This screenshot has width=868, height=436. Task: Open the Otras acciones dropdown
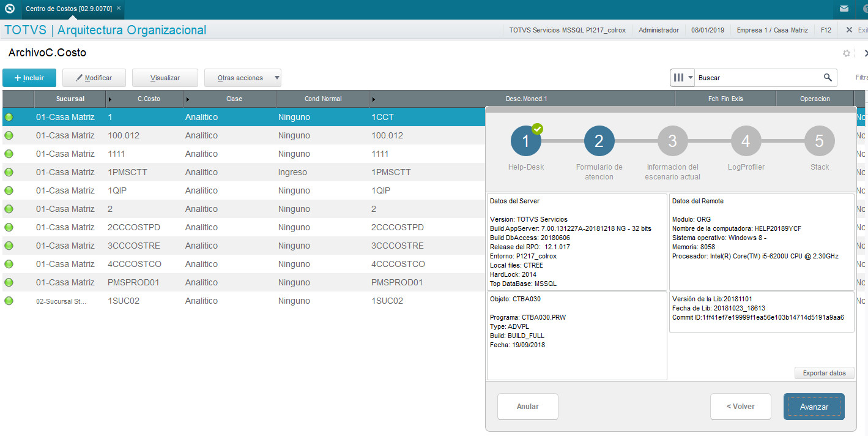coord(243,78)
